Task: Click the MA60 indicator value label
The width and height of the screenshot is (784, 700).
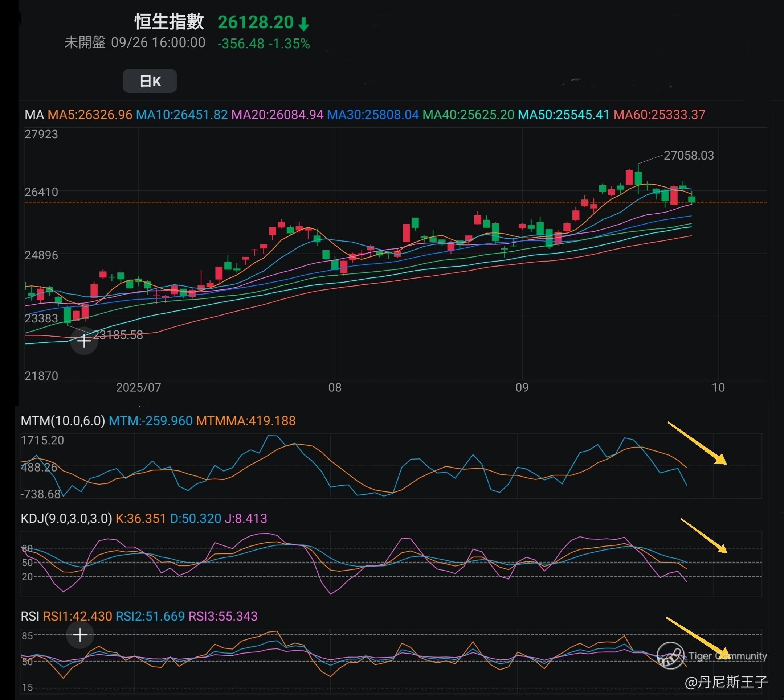Action: click(659, 115)
